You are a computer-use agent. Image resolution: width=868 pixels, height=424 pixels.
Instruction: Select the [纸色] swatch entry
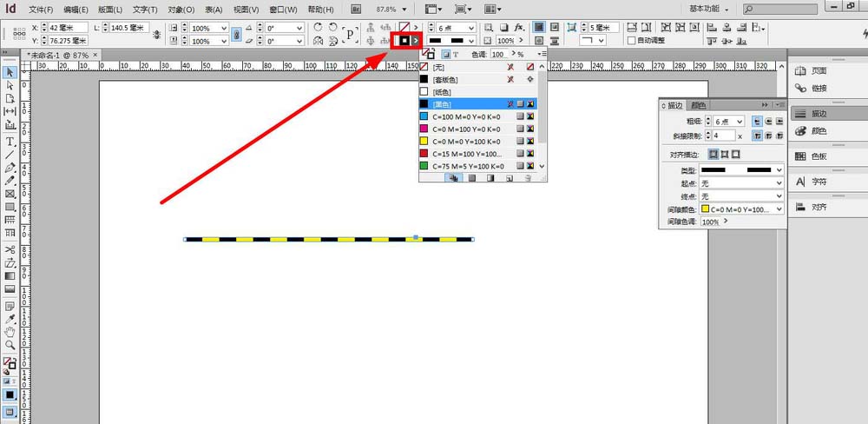click(444, 91)
